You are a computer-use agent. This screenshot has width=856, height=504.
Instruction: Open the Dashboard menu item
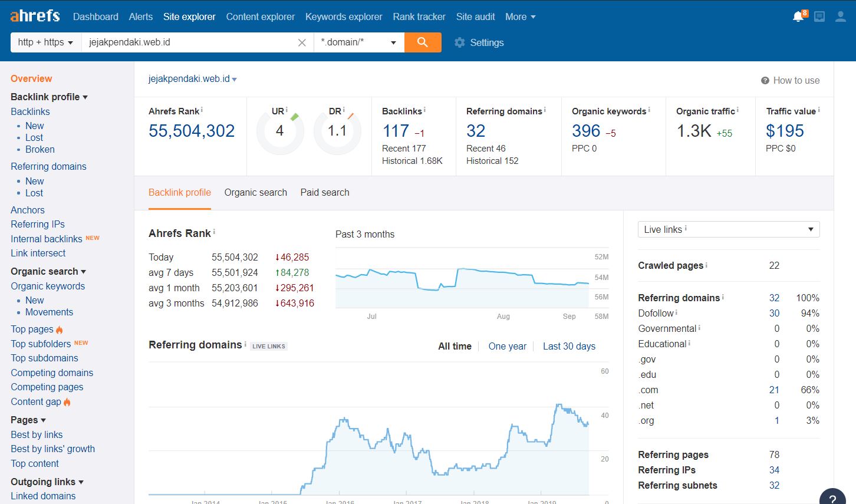click(96, 17)
